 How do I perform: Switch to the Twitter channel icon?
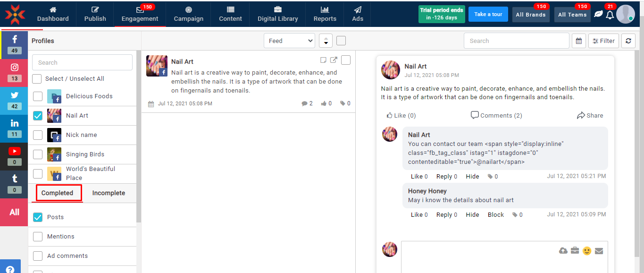pos(14,100)
